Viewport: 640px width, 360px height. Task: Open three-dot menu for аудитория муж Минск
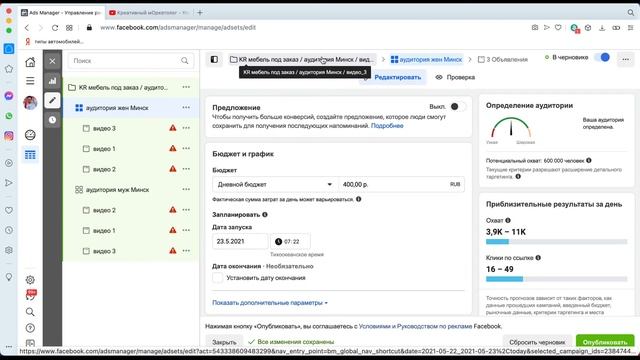[186, 189]
